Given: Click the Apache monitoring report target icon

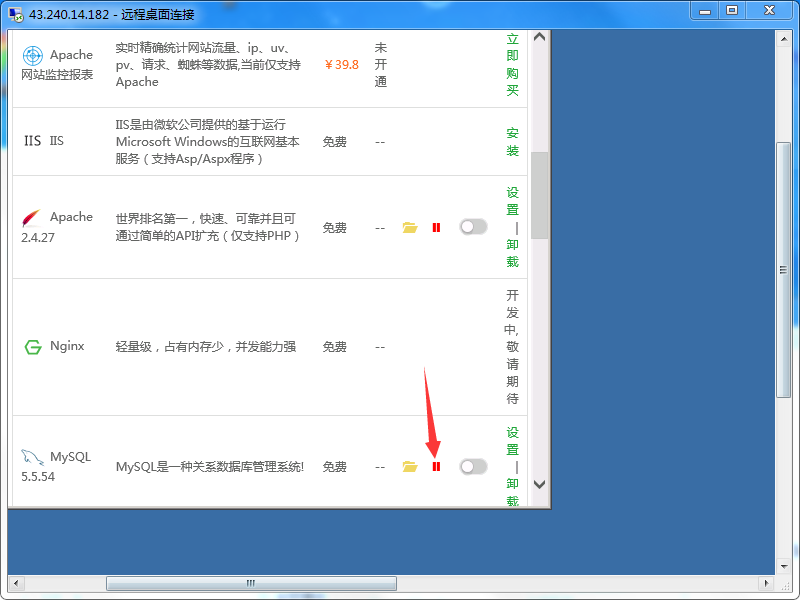Looking at the screenshot, I should [x=33, y=55].
